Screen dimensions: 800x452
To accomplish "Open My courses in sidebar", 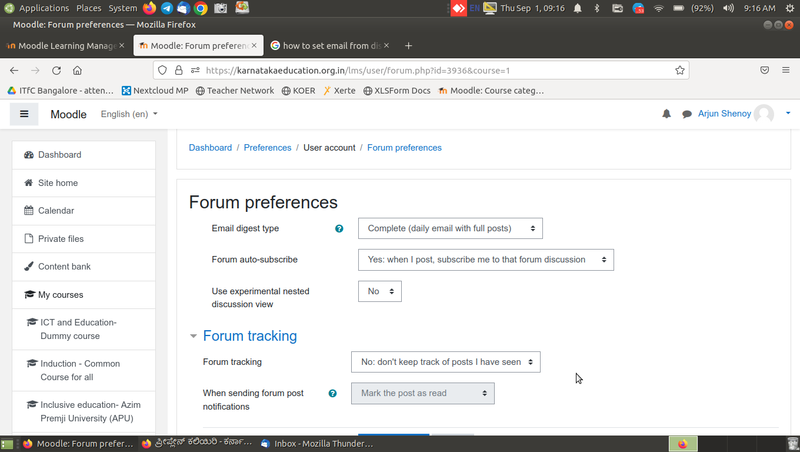I will 84,295.
